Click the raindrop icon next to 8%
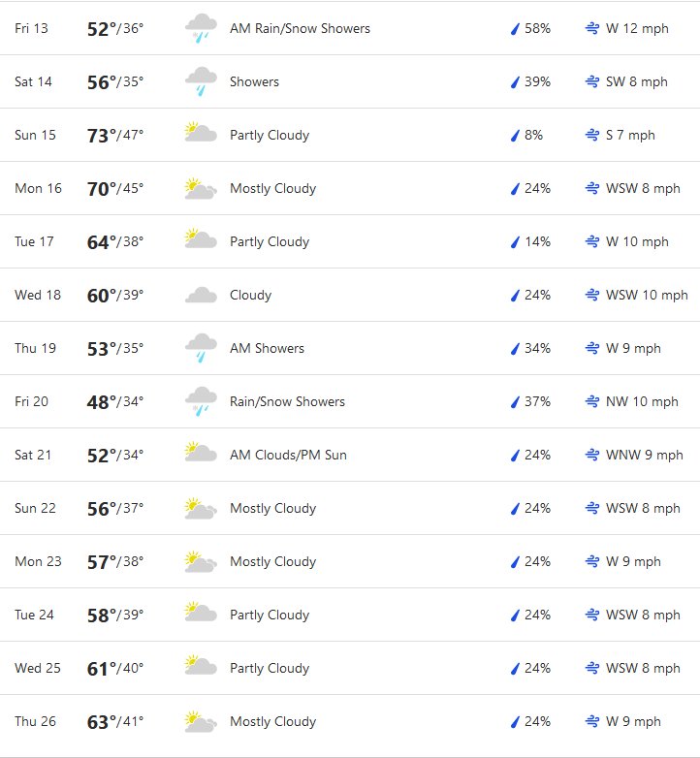700x758 pixels. (x=516, y=136)
